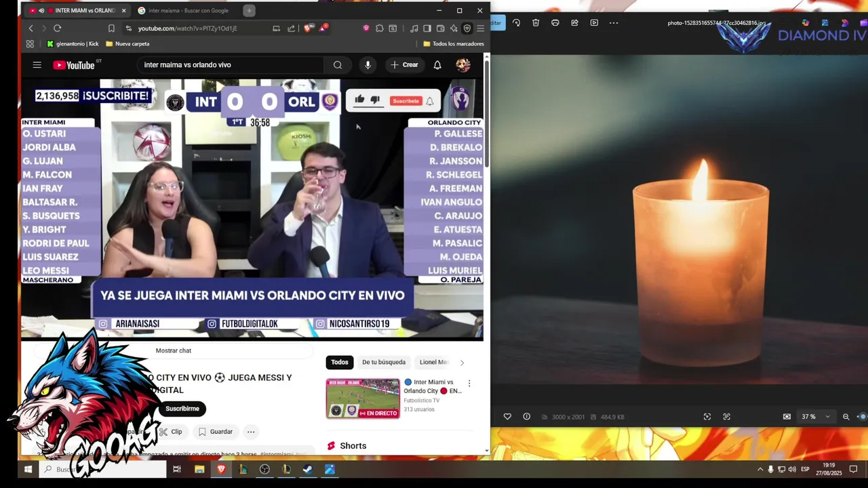
Task: Favorite the photo with heart icon
Action: pyautogui.click(x=507, y=417)
